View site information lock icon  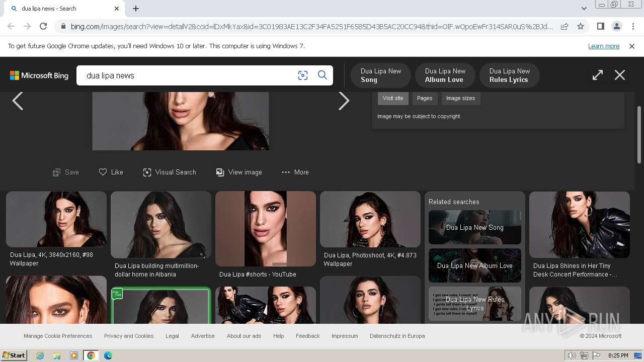pyautogui.click(x=62, y=26)
